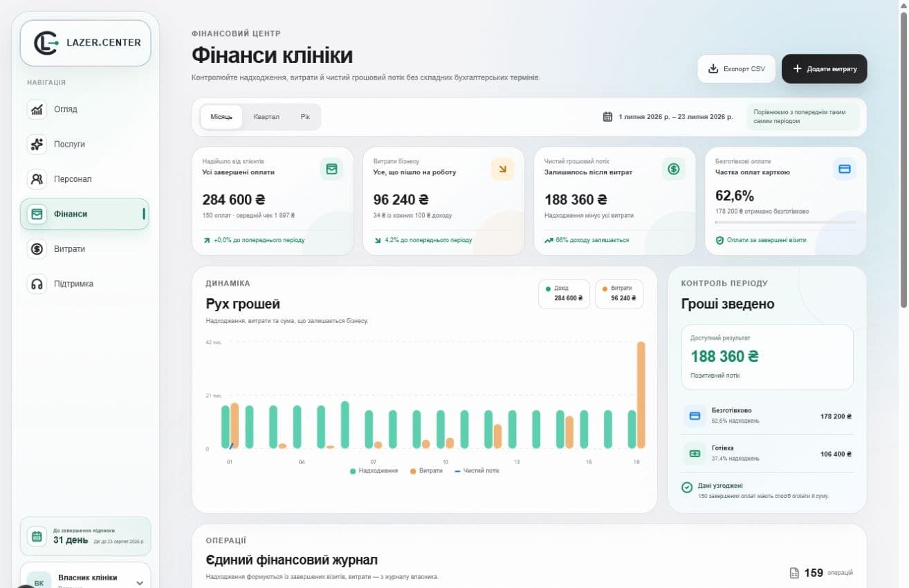Toggle Чистий потік series in the chart legend
This screenshot has height=588, width=909.
pos(477,470)
